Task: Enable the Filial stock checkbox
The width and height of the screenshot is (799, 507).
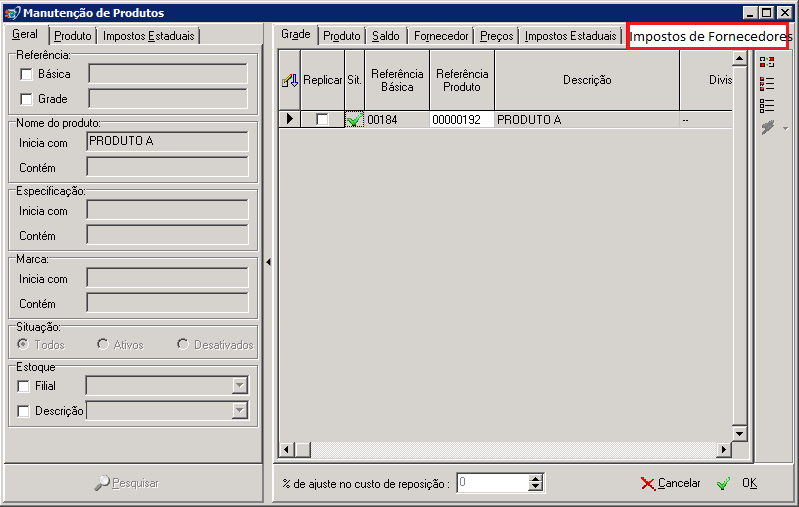Action: coord(23,386)
